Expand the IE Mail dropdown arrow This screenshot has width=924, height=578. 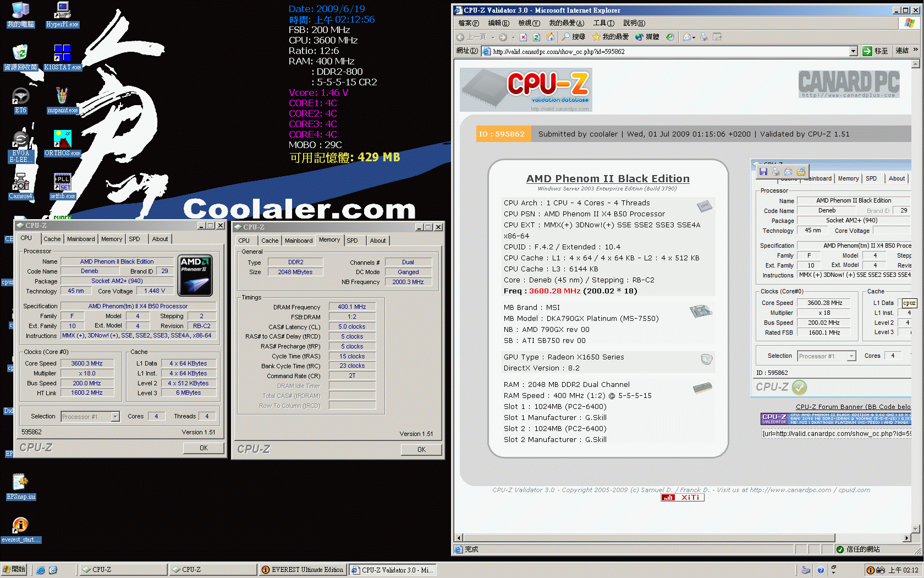pyautogui.click(x=694, y=37)
